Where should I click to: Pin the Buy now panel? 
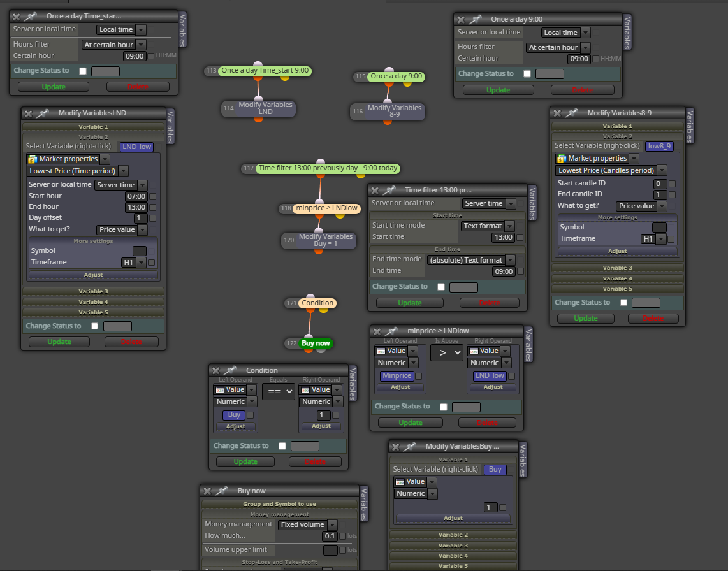pyautogui.click(x=221, y=491)
